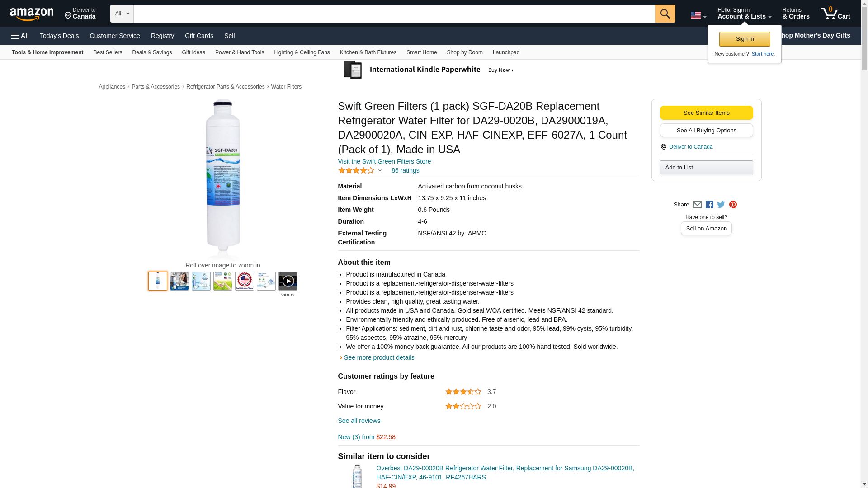This screenshot has width=868, height=488.
Task: Share the product via the email icon
Action: coord(697,205)
